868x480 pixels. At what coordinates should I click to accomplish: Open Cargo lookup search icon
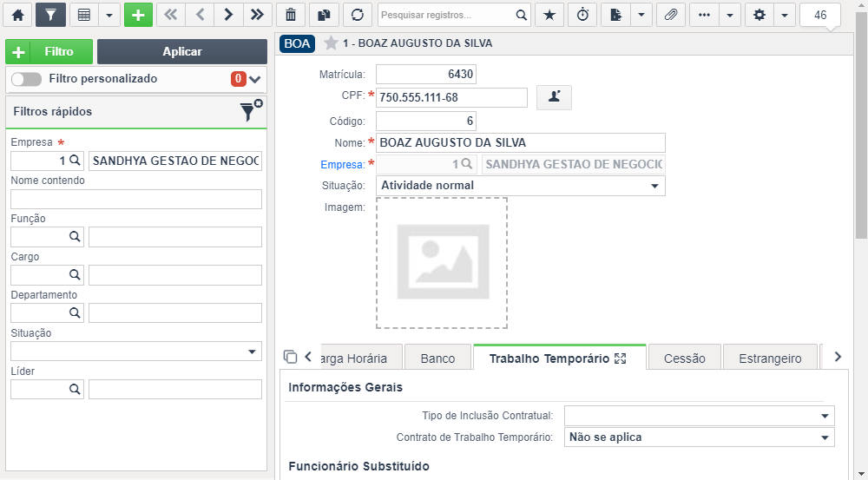click(x=75, y=275)
